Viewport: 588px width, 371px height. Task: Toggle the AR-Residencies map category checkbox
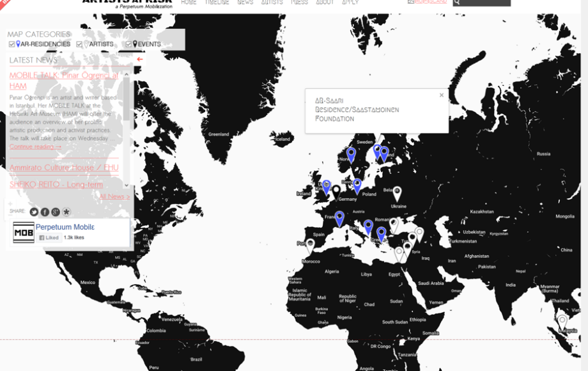click(12, 44)
